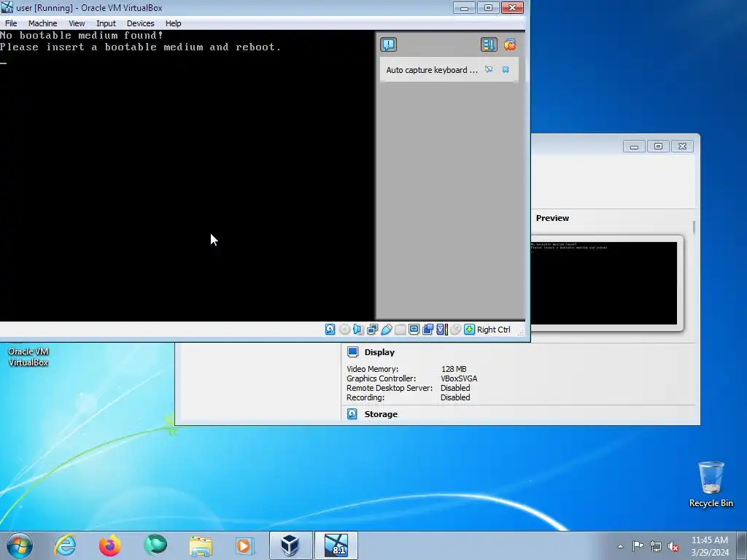747x560 pixels.
Task: Click the hard disk activity indicator in VM status bar
Action: tap(330, 330)
